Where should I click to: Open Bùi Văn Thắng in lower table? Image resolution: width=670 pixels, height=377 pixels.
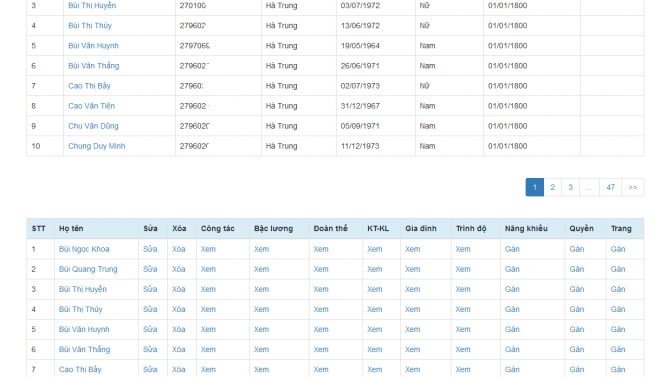pyautogui.click(x=84, y=350)
